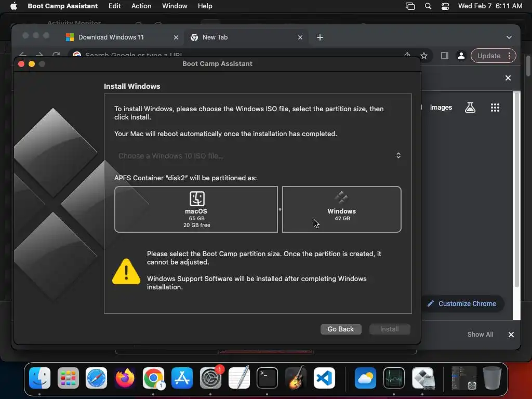
Task: Open the cloud weather app in dock
Action: pyautogui.click(x=365, y=378)
